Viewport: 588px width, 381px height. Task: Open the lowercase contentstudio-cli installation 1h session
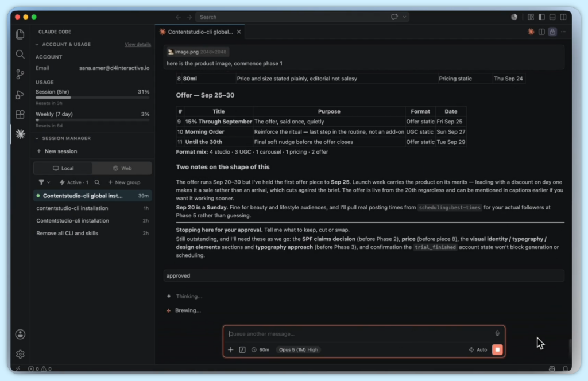pyautogui.click(x=92, y=208)
